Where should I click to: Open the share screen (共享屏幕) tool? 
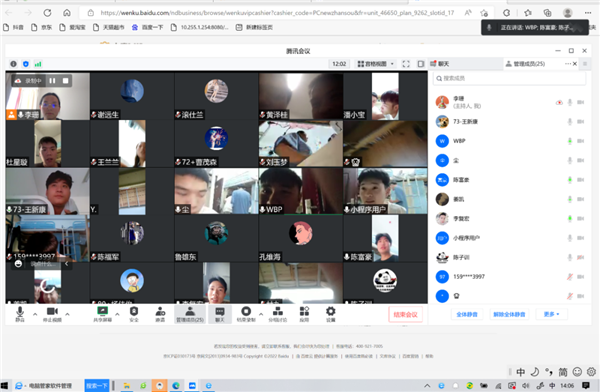tap(102, 314)
